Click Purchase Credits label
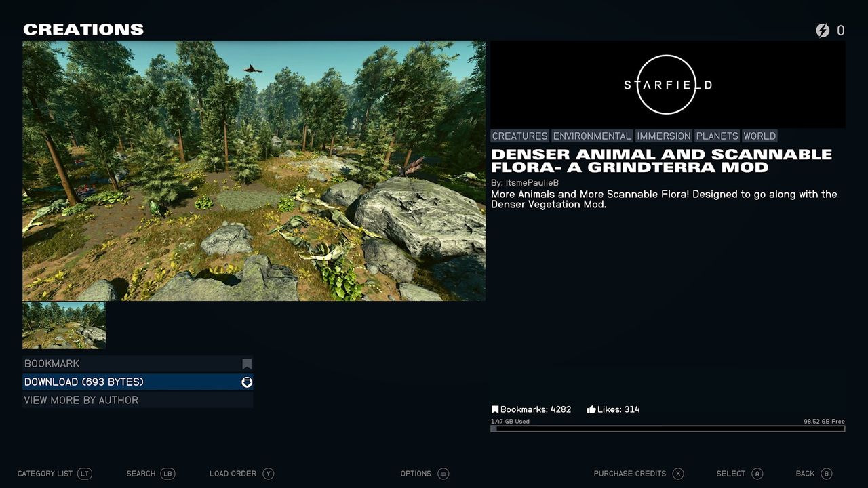This screenshot has height=488, width=868. [x=630, y=474]
